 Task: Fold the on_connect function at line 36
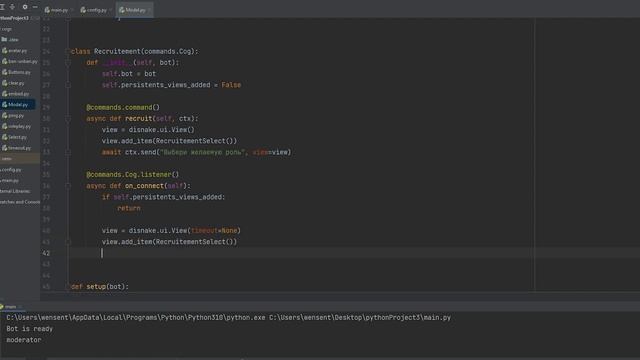click(68, 186)
